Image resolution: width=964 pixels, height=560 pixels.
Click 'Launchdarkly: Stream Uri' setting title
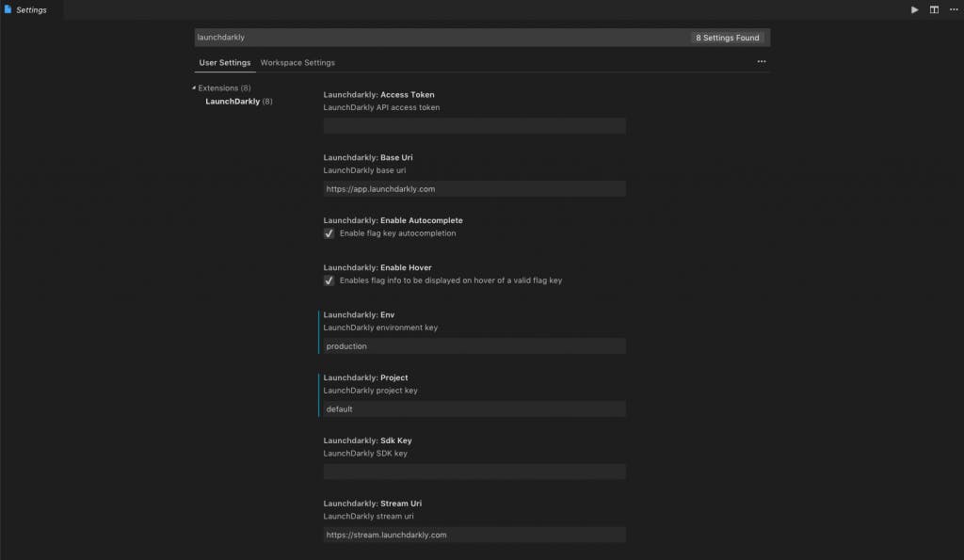[373, 504]
